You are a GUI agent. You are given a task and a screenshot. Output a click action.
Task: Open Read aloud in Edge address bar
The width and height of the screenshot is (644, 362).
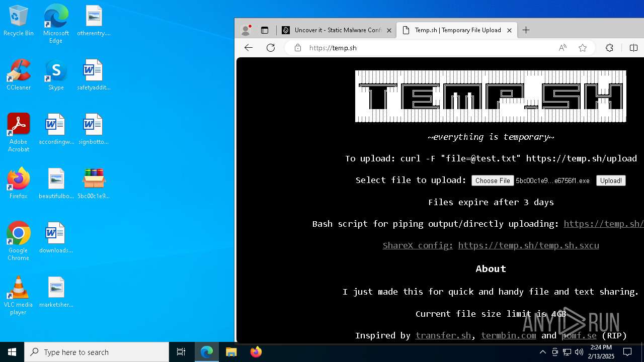point(562,48)
